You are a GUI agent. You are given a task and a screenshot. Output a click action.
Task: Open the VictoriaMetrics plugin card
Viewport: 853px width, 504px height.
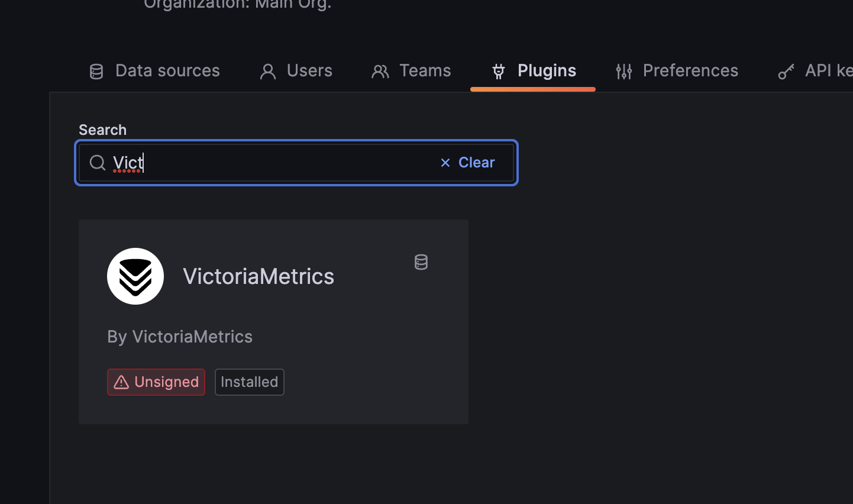coord(273,321)
